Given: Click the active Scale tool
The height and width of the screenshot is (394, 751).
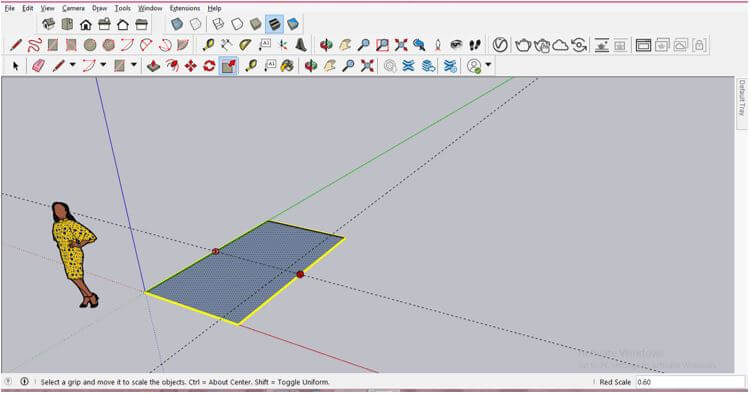Looking at the screenshot, I should [x=228, y=66].
